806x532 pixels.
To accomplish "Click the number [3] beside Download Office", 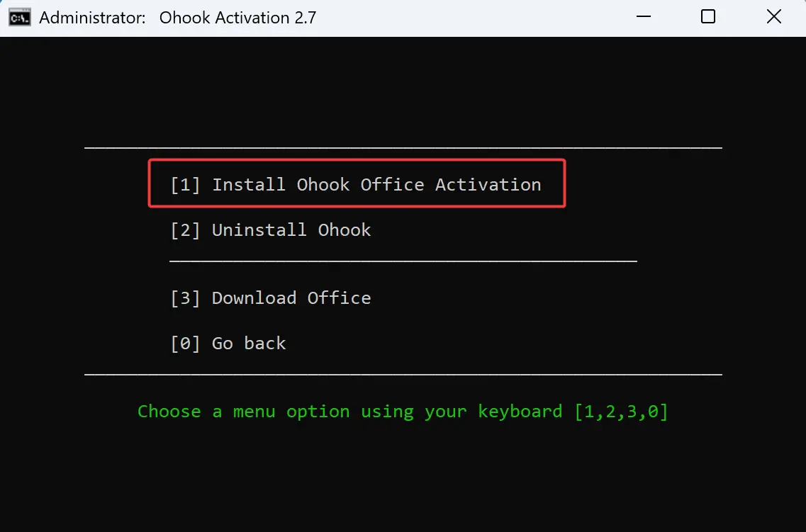I will tap(186, 298).
